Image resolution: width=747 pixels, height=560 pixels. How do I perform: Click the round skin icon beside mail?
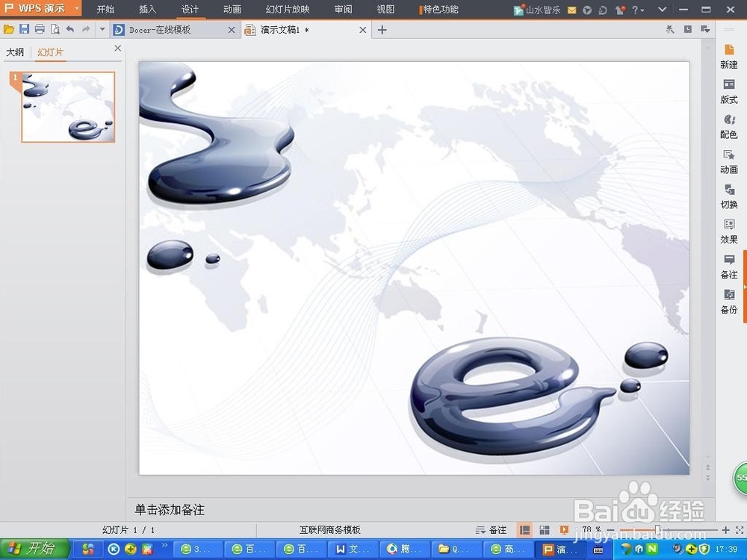click(x=587, y=10)
